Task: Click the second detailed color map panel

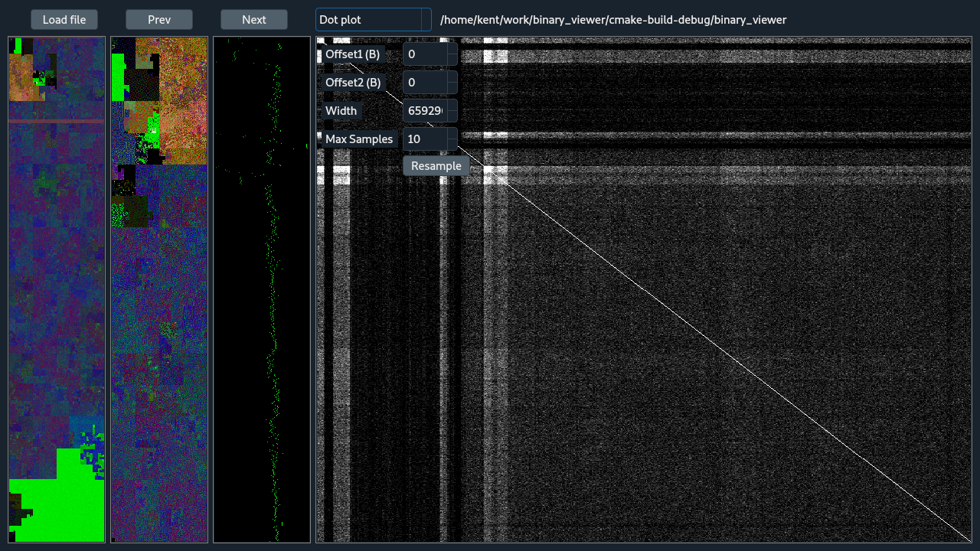Action: tap(159, 289)
